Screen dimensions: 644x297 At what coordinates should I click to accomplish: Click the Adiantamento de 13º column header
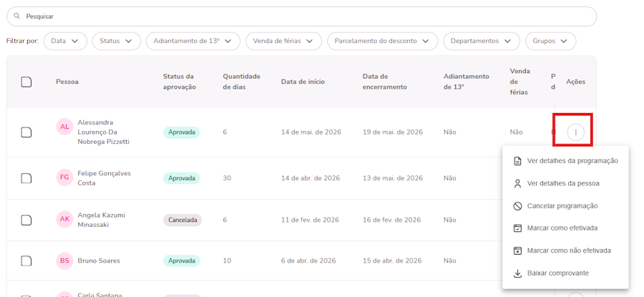click(466, 82)
